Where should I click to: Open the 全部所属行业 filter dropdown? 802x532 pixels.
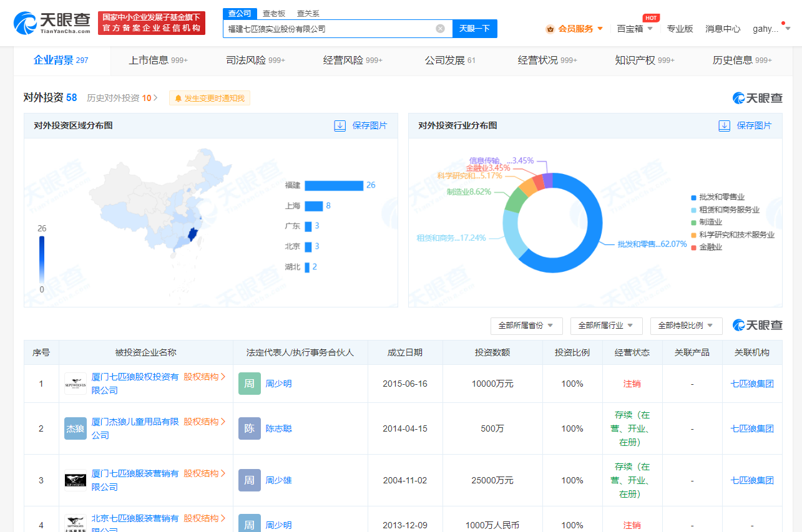point(606,326)
